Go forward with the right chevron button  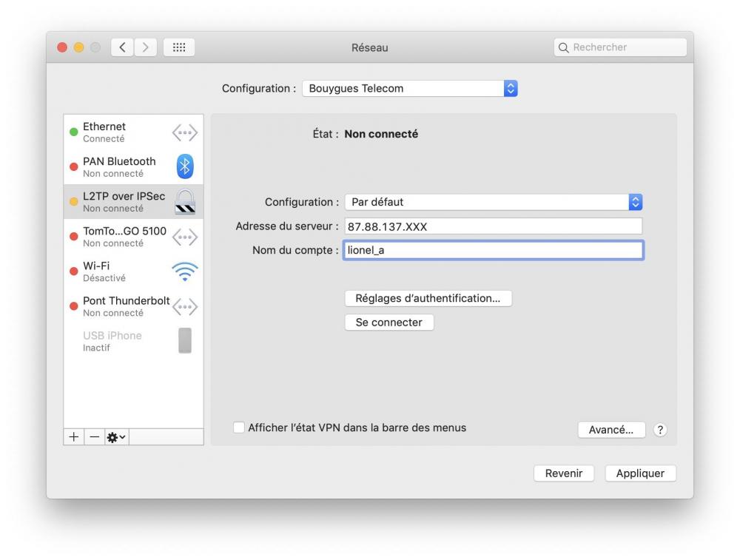[145, 47]
